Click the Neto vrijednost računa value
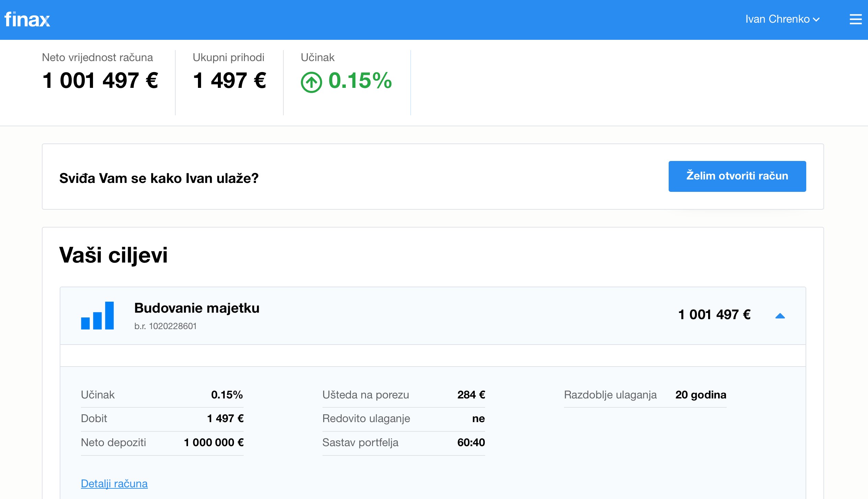The height and width of the screenshot is (499, 868). 100,81
